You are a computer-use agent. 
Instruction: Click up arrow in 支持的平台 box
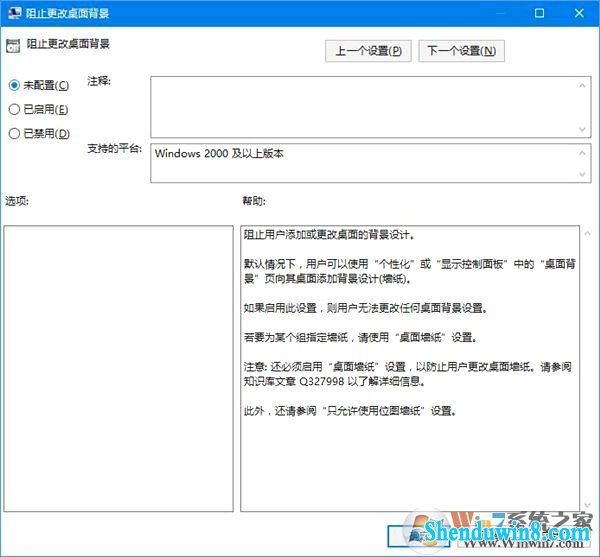(582, 153)
